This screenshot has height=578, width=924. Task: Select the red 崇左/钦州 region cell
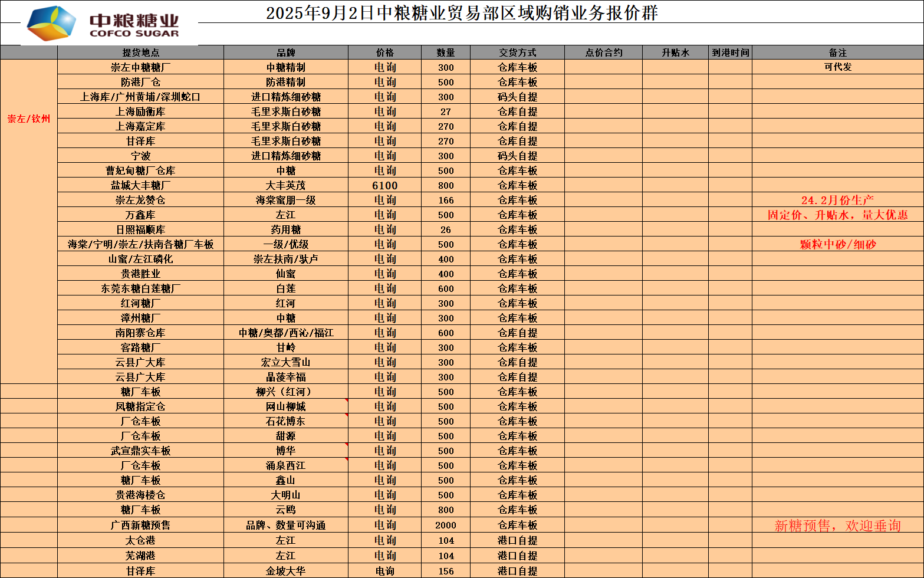pyautogui.click(x=29, y=119)
